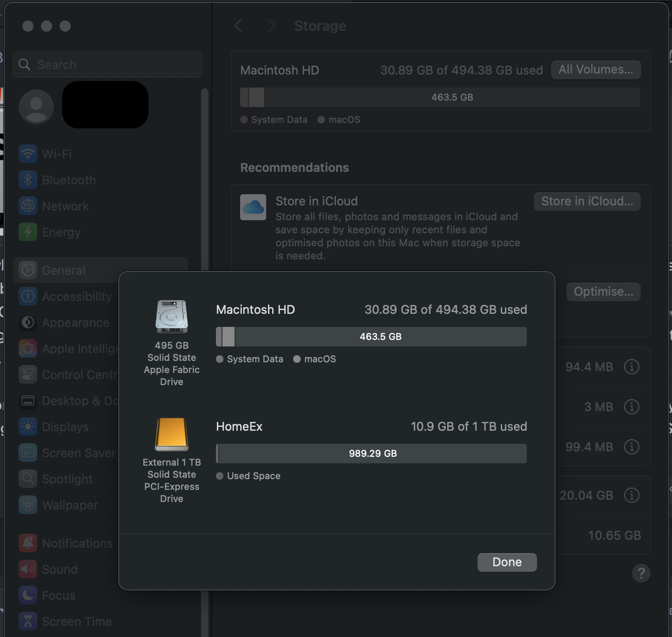Open Apple Intelligence settings in sidebar

click(66, 349)
